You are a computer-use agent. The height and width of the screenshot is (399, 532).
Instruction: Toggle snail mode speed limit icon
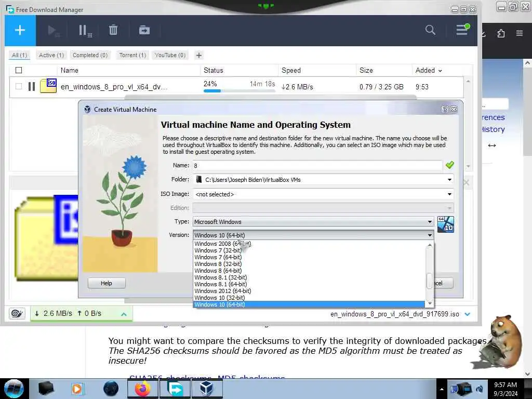(17, 313)
